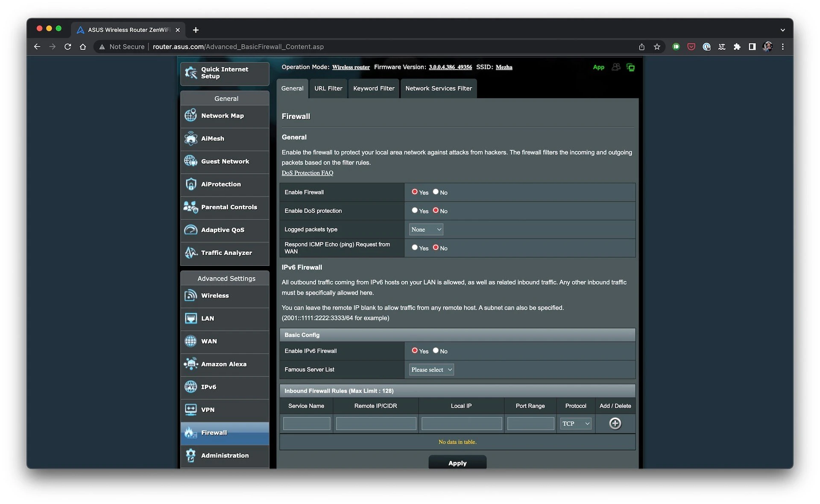Click the Not Secure site warning
Image resolution: width=820 pixels, height=504 pixels.
tap(122, 47)
